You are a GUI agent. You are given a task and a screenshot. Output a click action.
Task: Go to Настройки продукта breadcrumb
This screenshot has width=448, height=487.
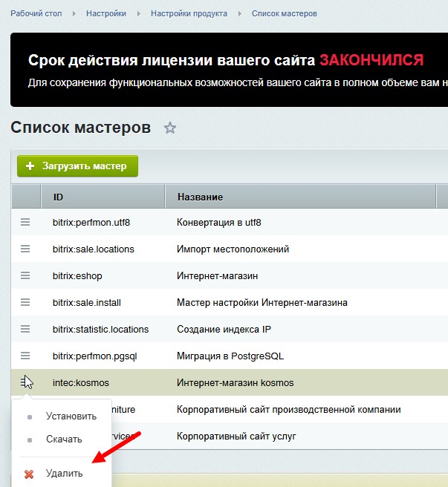189,13
